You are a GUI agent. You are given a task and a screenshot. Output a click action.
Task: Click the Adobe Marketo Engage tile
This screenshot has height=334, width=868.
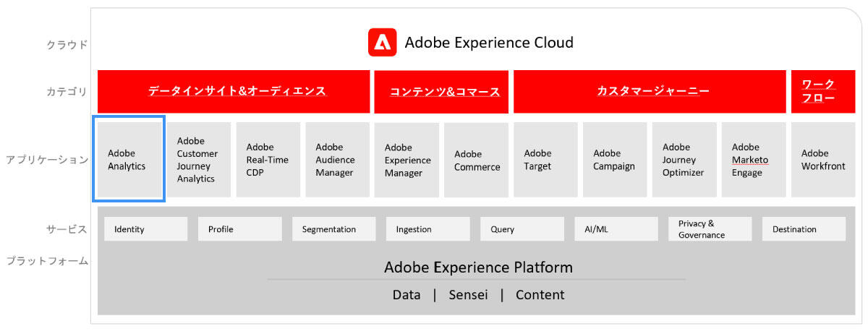pyautogui.click(x=754, y=160)
